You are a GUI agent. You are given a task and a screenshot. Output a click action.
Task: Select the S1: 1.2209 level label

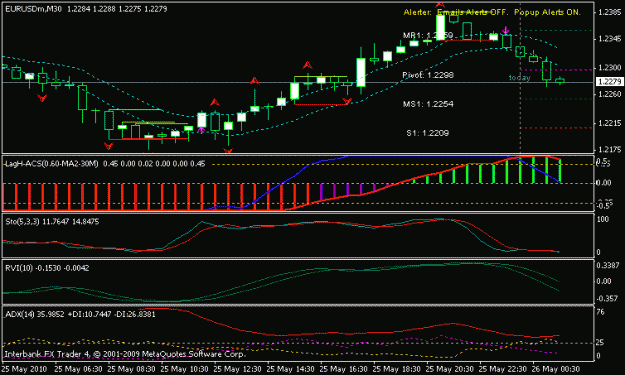point(428,133)
